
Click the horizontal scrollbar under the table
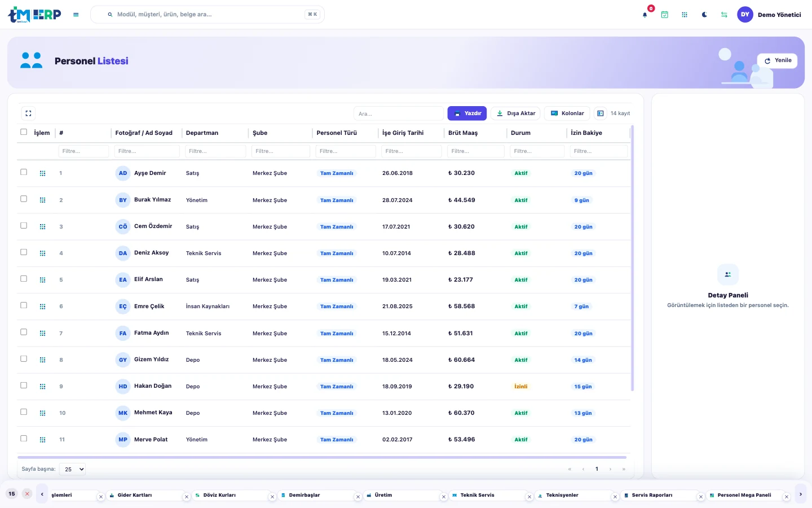coord(322,457)
